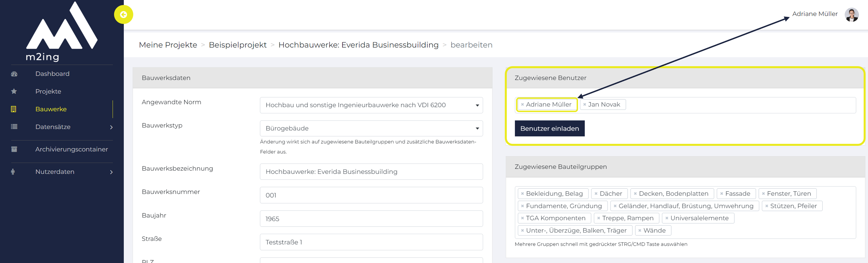The image size is (868, 263).
Task: Remove Fundamente, Gründung group tag
Action: pyautogui.click(x=522, y=206)
